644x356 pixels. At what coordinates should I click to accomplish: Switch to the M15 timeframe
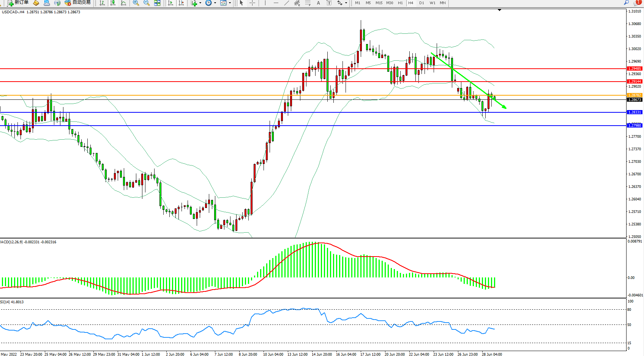point(379,3)
